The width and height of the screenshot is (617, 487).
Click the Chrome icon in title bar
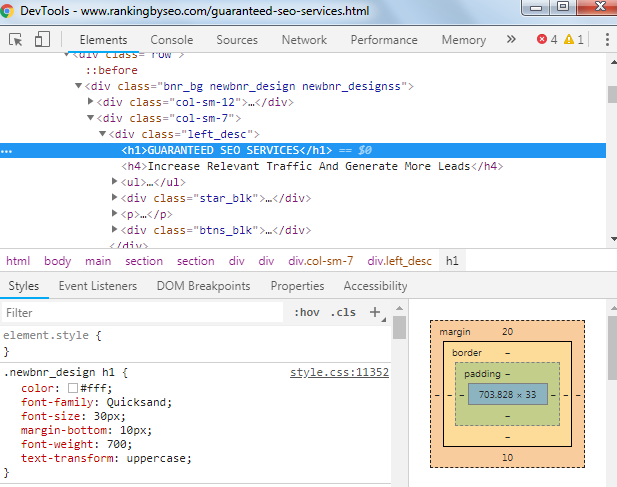7,11
